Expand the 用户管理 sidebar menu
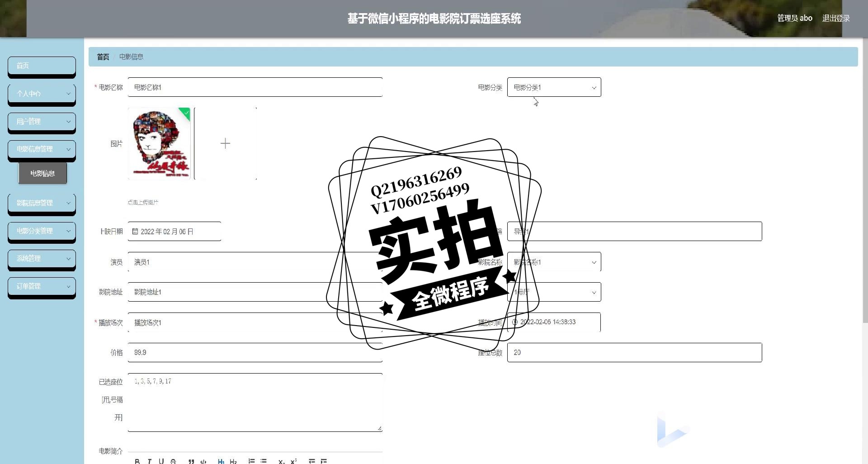868x464 pixels. (42, 122)
